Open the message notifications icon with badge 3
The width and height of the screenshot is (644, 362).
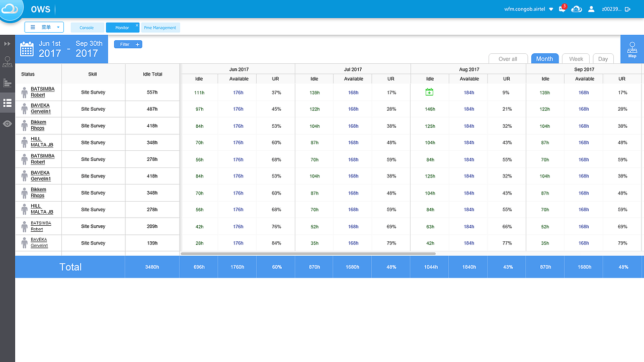(x=562, y=9)
